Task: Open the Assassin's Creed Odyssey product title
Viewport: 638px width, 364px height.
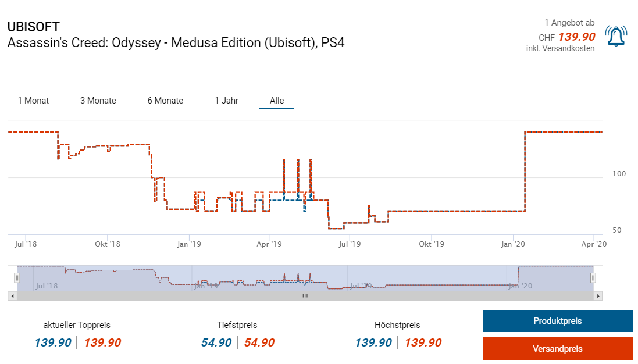Action: pyautogui.click(x=176, y=42)
